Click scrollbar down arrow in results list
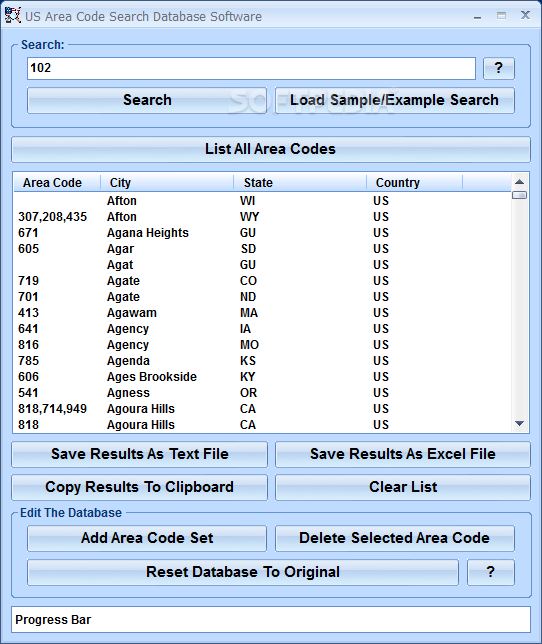This screenshot has height=644, width=542. tap(519, 423)
